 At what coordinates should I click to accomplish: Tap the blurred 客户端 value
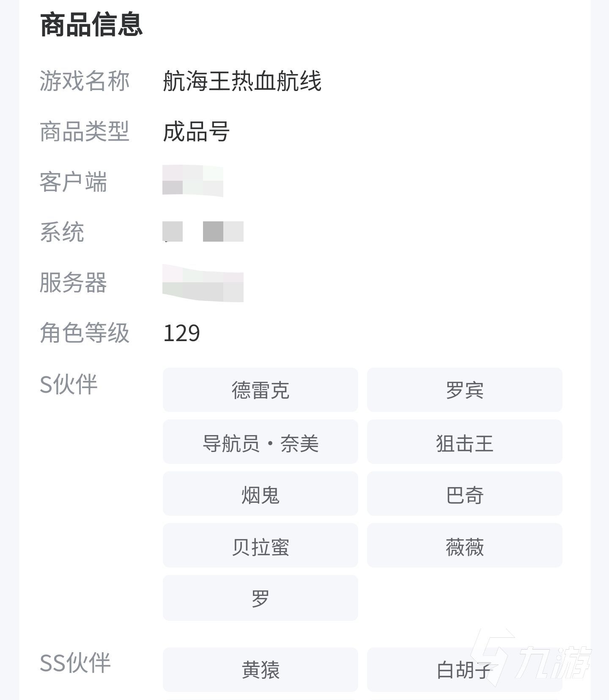192,181
